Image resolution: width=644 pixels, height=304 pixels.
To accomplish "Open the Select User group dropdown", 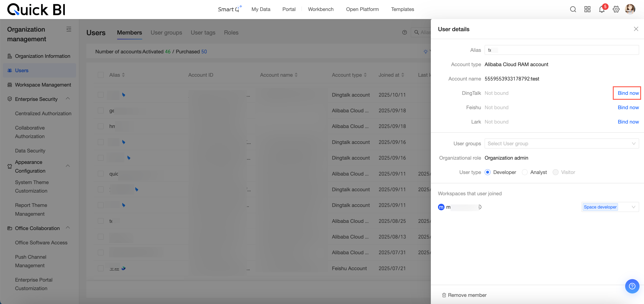I will coord(561,144).
